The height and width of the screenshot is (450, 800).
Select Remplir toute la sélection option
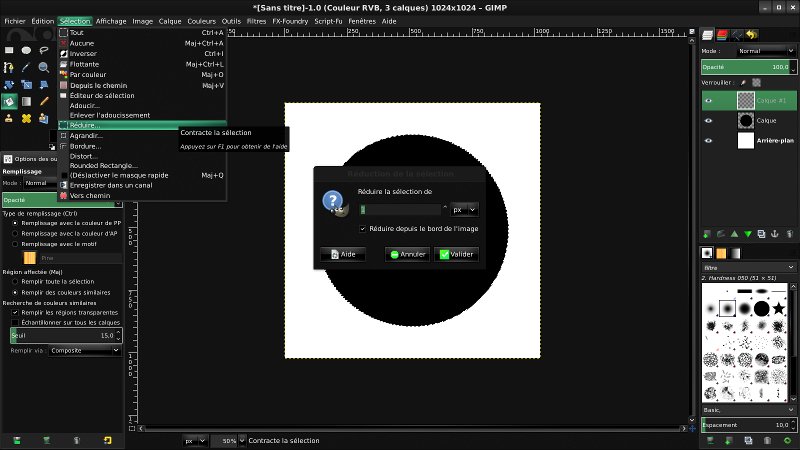(x=15, y=282)
